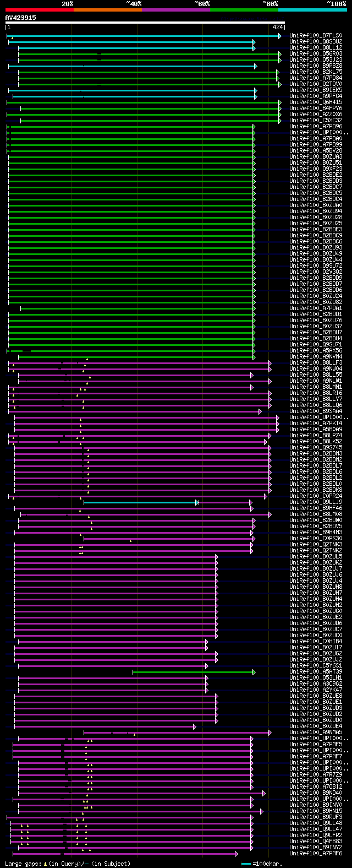This screenshot has height=868, width=352.
Task: Select the UniRef100_A7PMF5 label
Action: coord(316,745)
